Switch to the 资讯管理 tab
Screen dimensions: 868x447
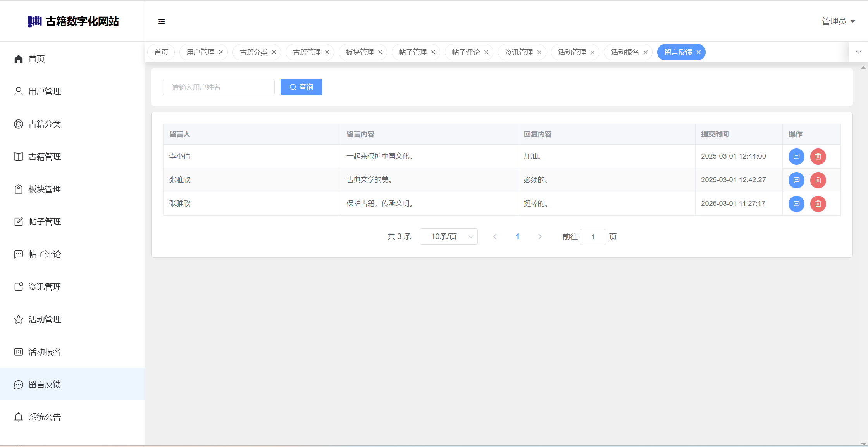(518, 52)
